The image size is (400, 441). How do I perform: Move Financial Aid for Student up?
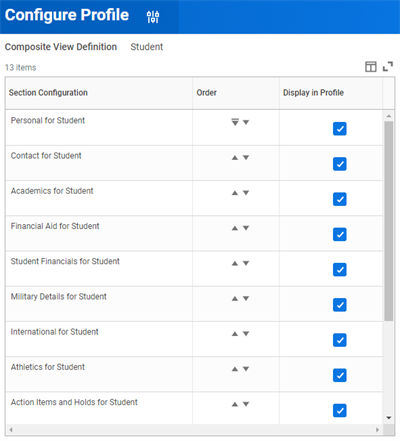235,228
